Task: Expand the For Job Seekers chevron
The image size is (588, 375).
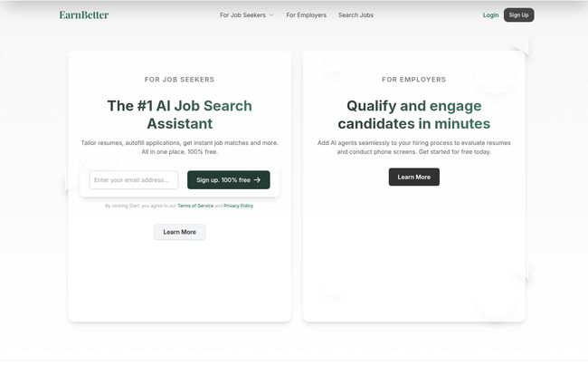Action: [271, 15]
